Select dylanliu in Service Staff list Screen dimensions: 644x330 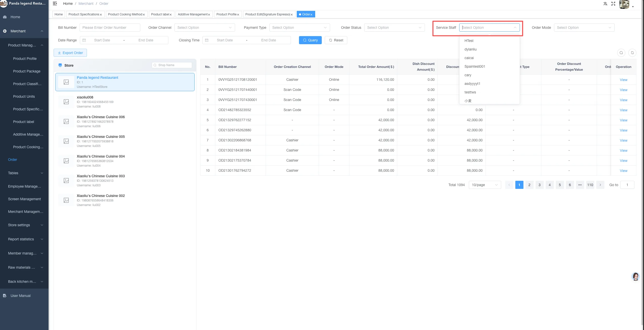click(x=489, y=49)
